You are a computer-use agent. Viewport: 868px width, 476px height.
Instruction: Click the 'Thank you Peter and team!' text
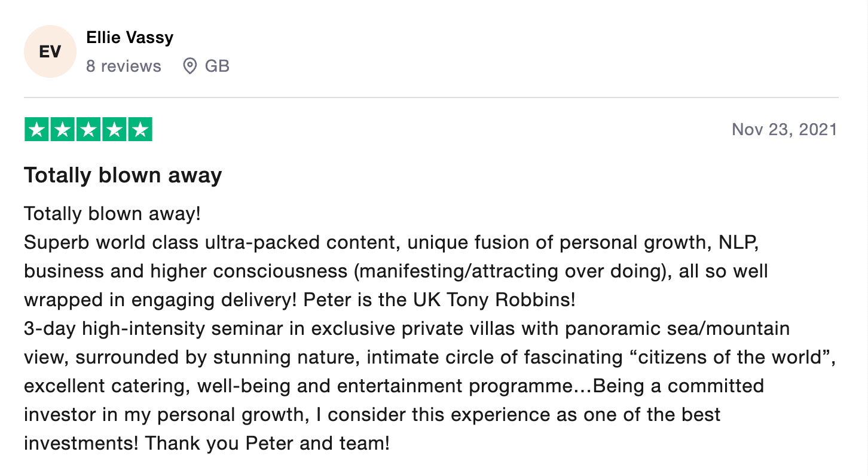coord(267,443)
